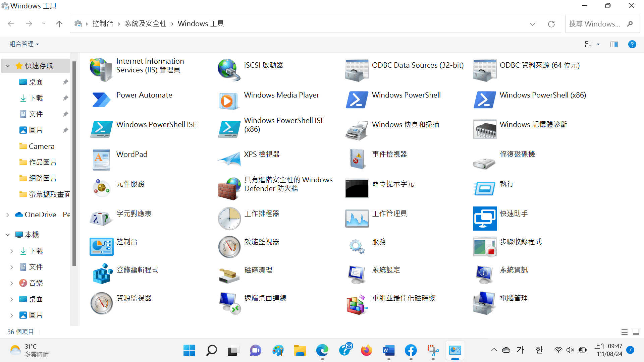Image resolution: width=644 pixels, height=362 pixels.
Task: Open the 步驟收錄程式 icon
Action: point(485,246)
